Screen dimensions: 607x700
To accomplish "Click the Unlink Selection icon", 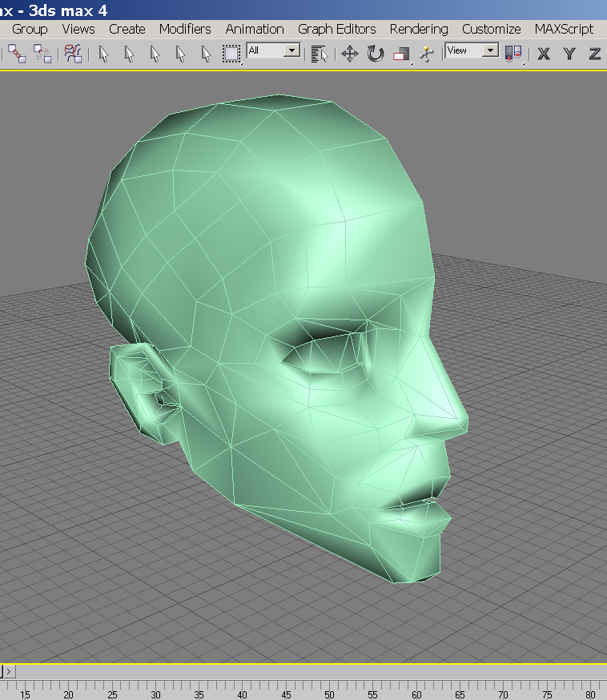I will pyautogui.click(x=42, y=54).
